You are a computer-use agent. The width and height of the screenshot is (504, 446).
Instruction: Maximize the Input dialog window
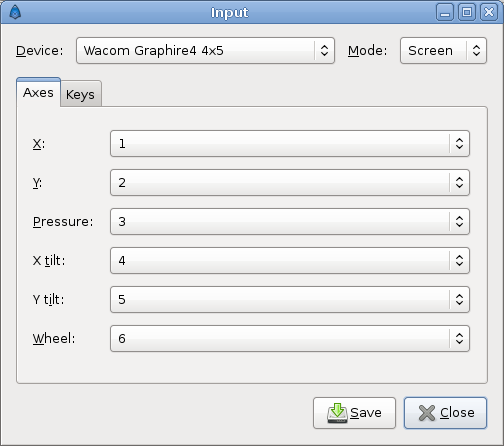tap(467, 12)
